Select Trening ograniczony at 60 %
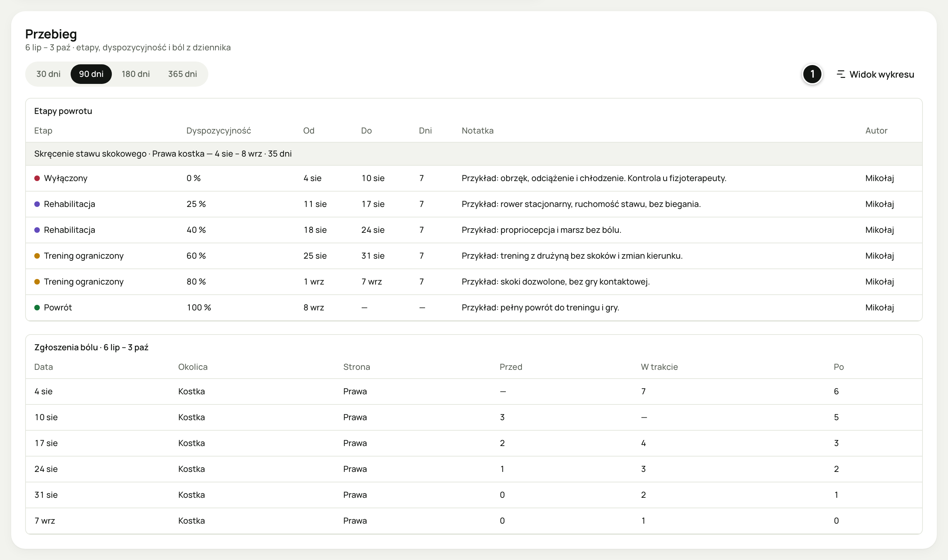This screenshot has width=948, height=560. click(84, 256)
